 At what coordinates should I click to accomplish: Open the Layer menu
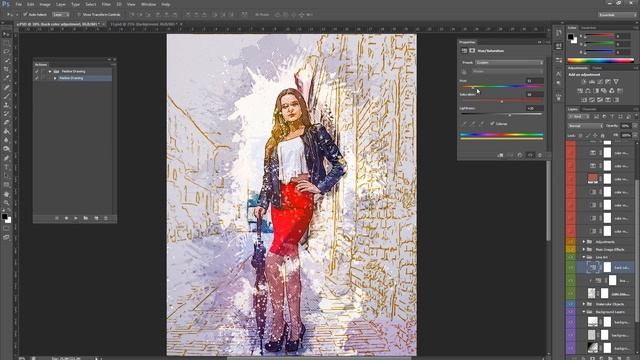[60, 4]
